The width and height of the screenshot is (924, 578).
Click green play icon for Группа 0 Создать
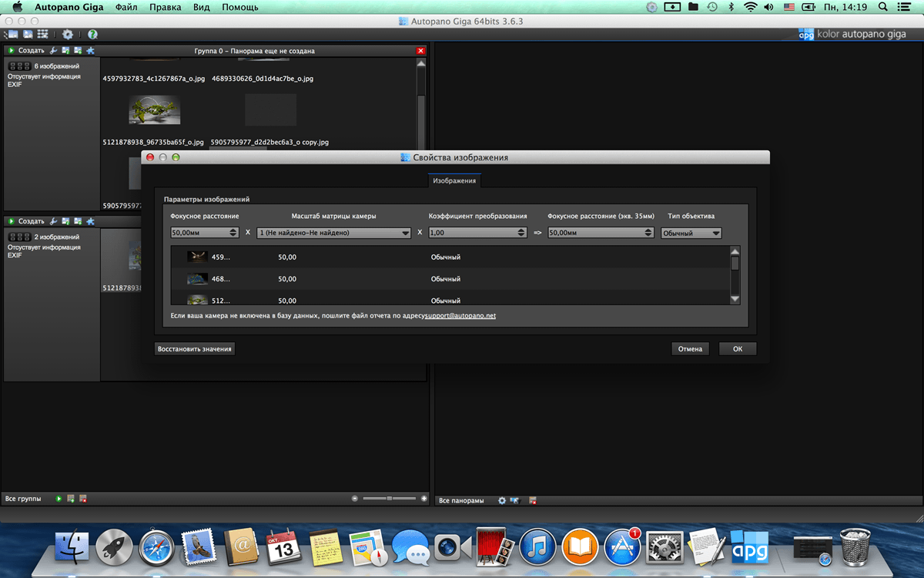click(x=12, y=51)
